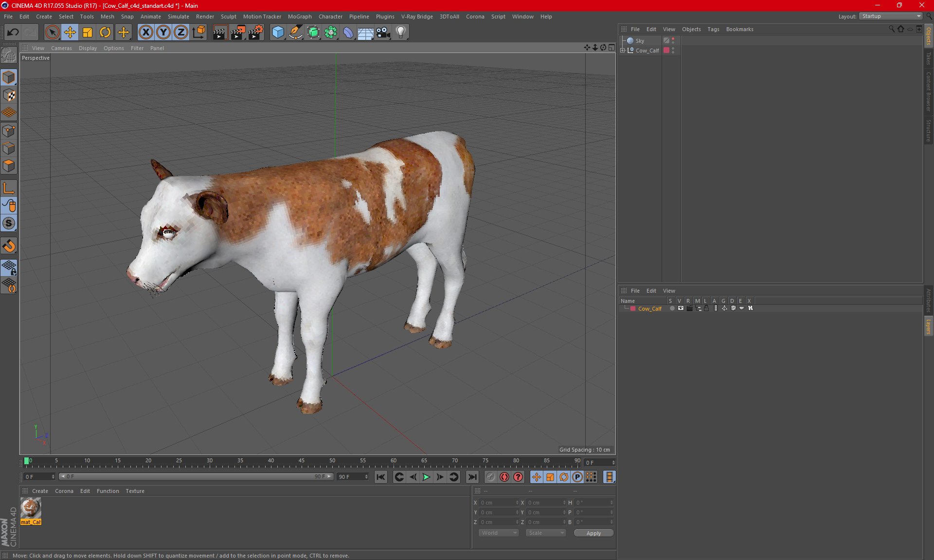
Task: Toggle Y axis lock
Action: pos(163,33)
